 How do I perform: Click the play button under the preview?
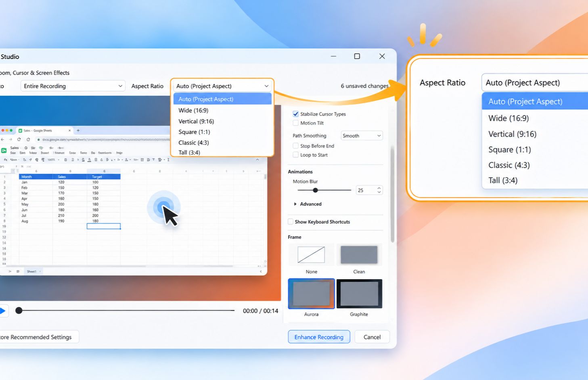click(2, 311)
